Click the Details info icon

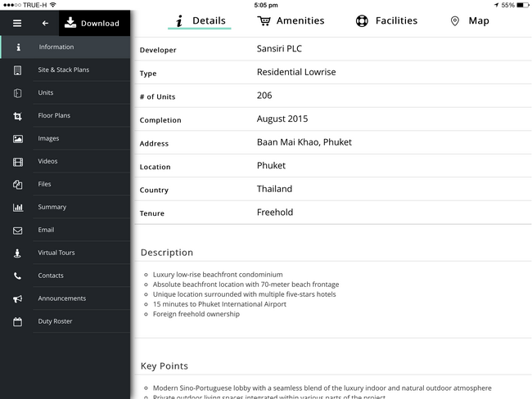point(179,20)
